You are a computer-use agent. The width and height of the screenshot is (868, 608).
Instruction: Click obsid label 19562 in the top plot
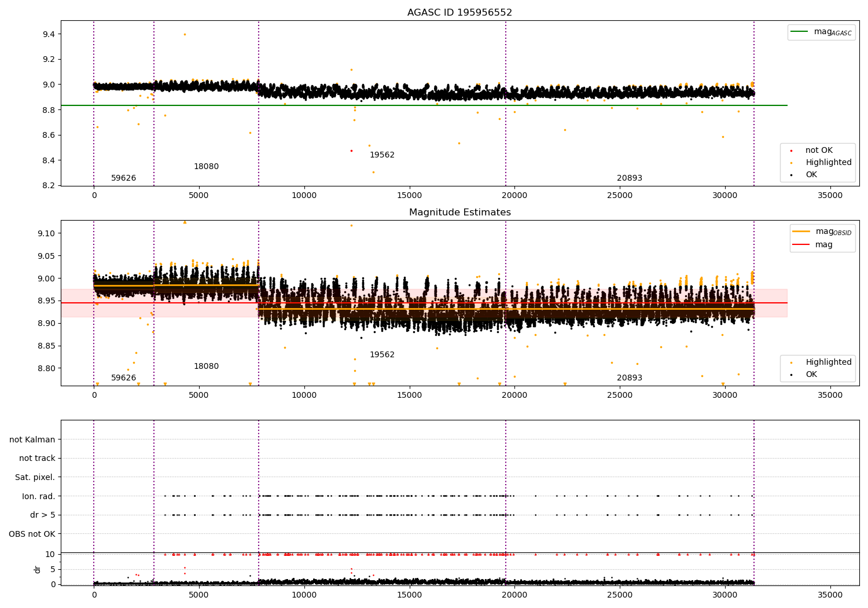coord(382,155)
